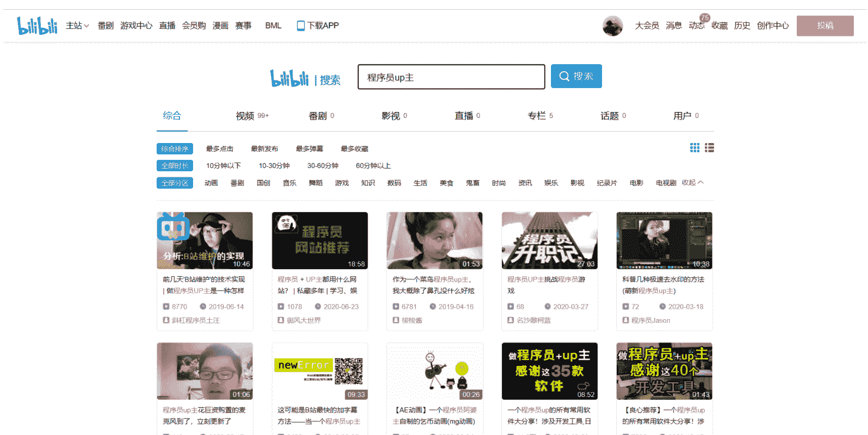The height and width of the screenshot is (435, 868).
Task: Choose the 音乐 category filter
Action: (289, 183)
